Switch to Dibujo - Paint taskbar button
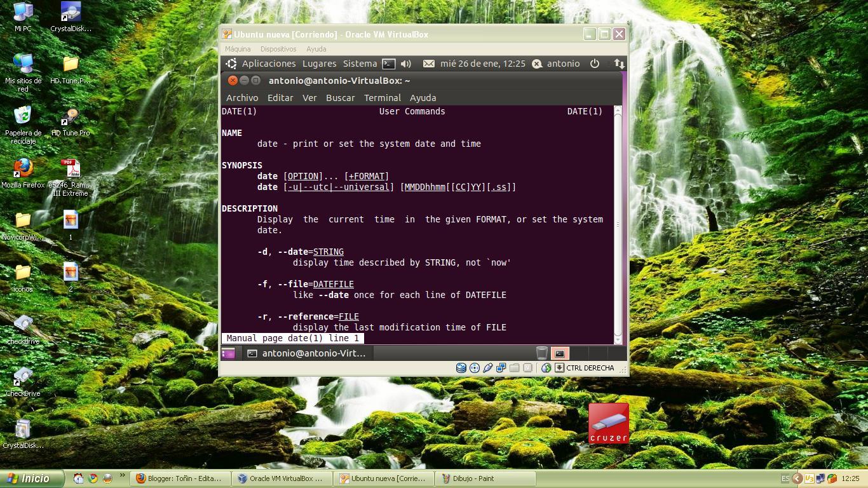 click(487, 478)
